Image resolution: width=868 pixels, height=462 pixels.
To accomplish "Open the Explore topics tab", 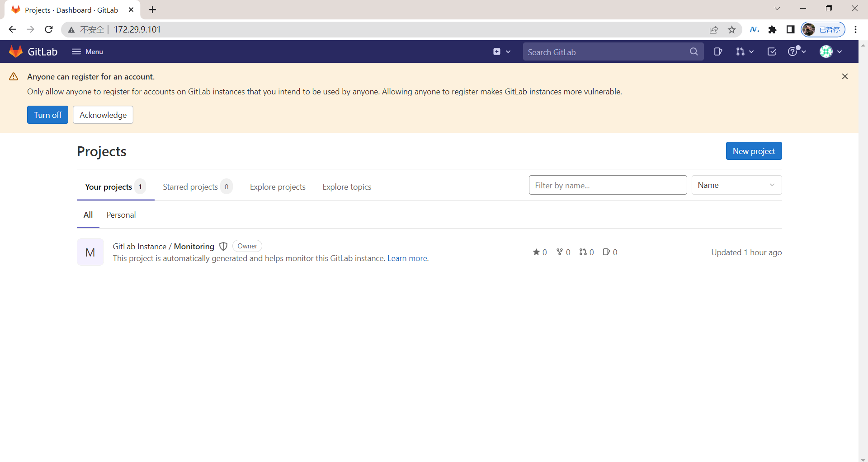I will pos(347,187).
